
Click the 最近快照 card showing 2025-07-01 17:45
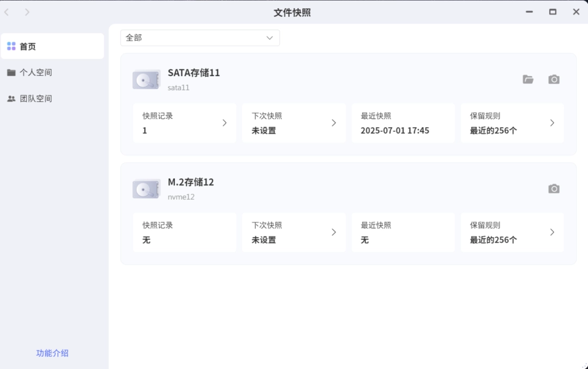tap(403, 123)
